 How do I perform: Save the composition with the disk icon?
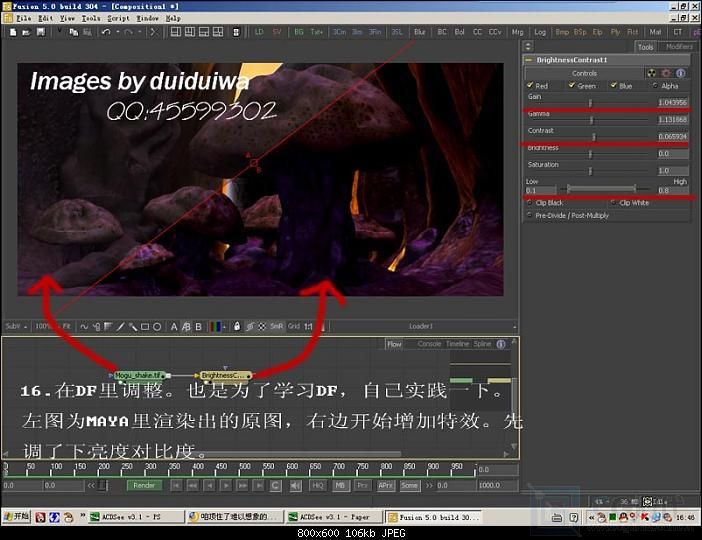coord(41,32)
